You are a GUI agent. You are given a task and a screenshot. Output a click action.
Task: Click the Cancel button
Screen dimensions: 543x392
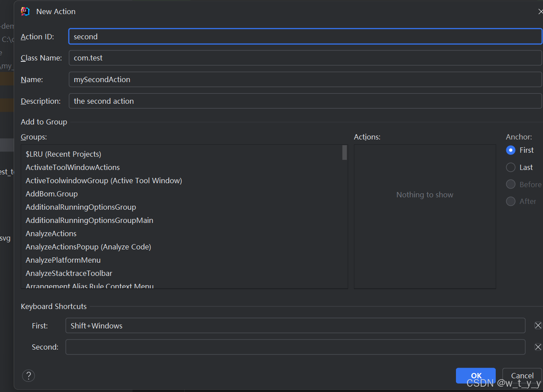coord(522,375)
